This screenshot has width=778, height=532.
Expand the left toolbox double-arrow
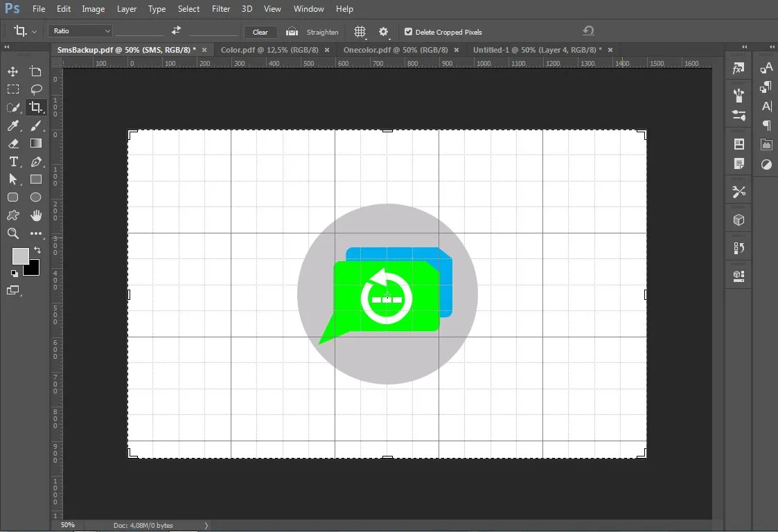7,46
